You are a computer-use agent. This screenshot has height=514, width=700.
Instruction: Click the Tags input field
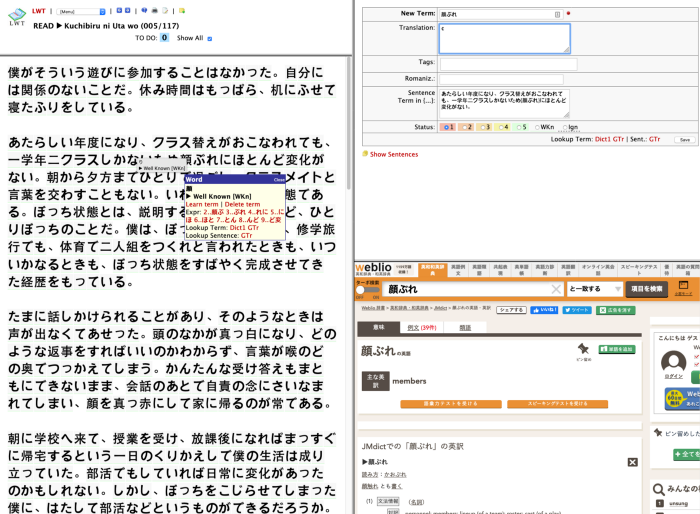(508, 64)
